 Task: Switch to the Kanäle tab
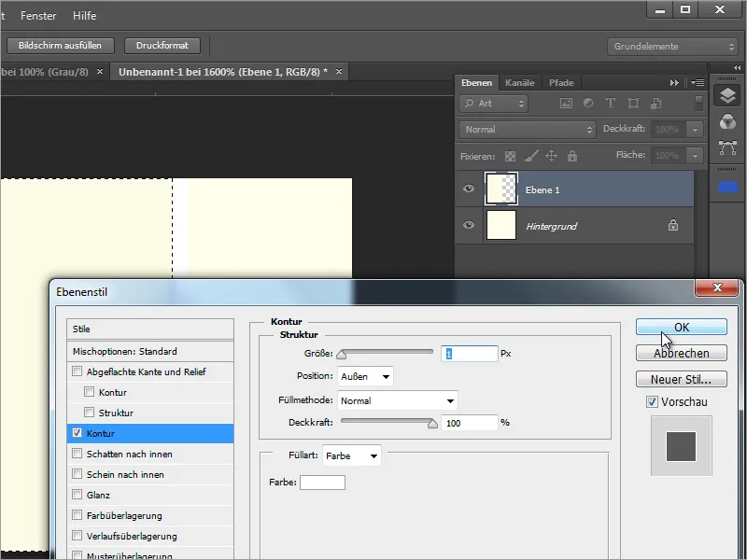coord(520,82)
